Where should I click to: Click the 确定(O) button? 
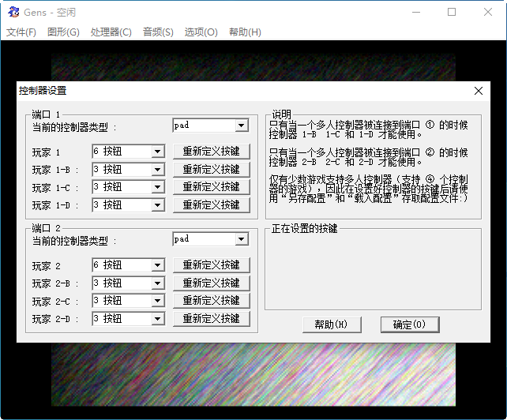[409, 324]
